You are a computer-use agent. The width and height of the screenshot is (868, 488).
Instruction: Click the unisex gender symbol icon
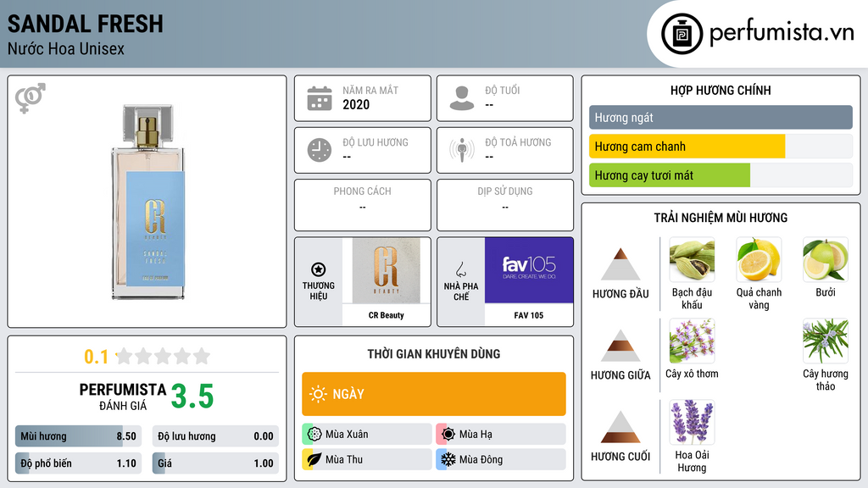pos(31,98)
